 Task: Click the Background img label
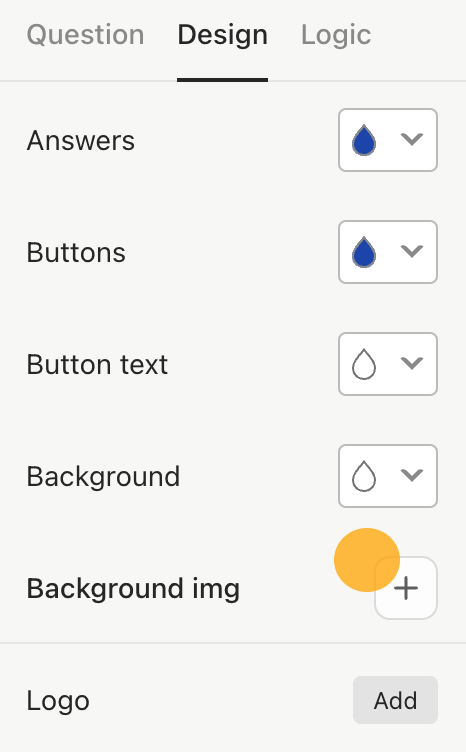point(133,589)
